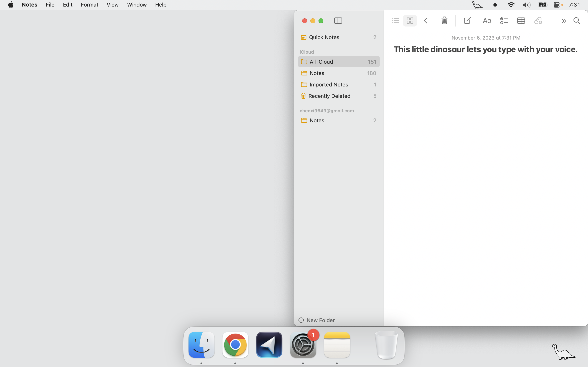Open Control Center in menu bar
The width and height of the screenshot is (588, 367).
(x=557, y=5)
